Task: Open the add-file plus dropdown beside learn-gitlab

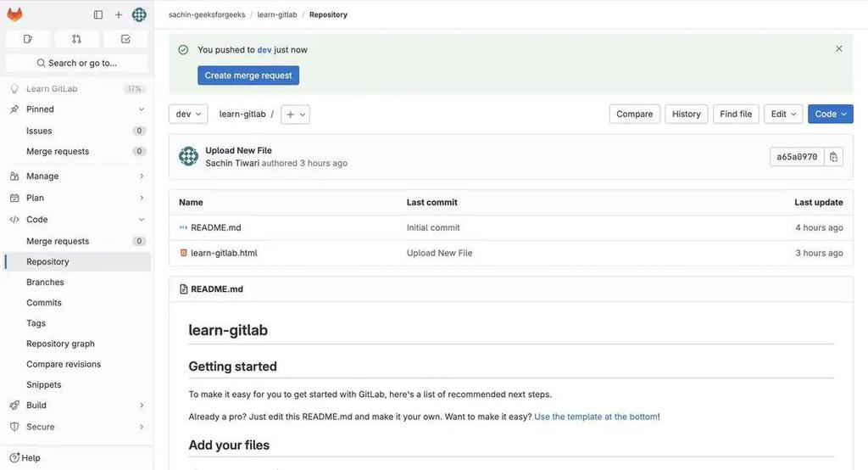Action: (295, 115)
